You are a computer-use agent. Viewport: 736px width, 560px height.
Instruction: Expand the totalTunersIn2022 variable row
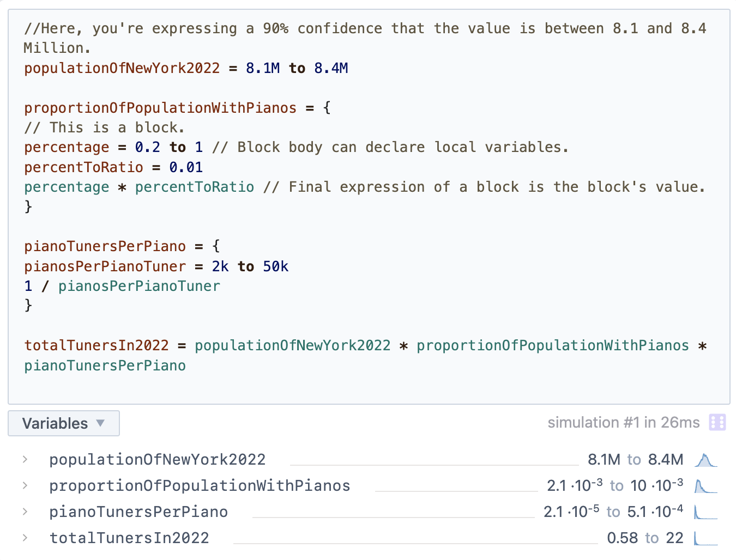coord(25,538)
